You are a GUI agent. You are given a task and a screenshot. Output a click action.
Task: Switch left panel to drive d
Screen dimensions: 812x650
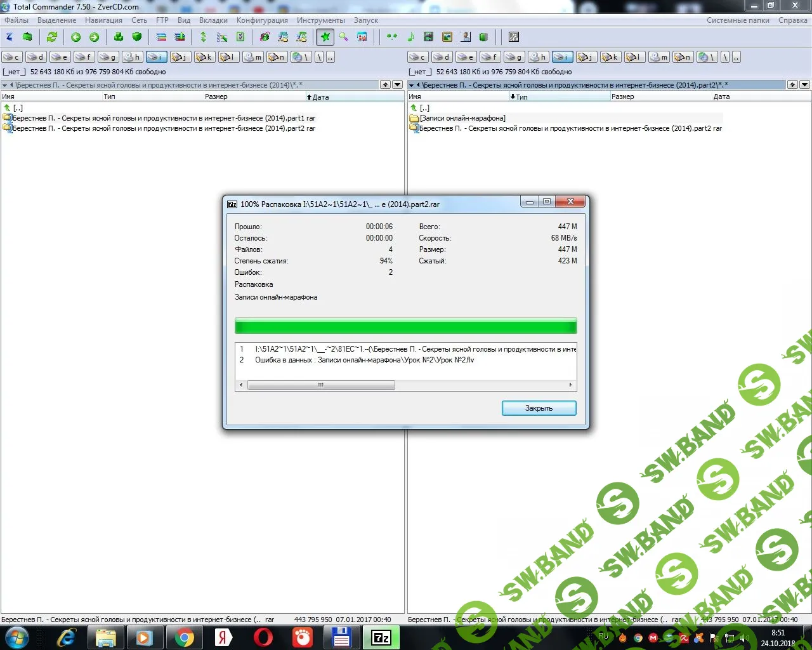click(36, 57)
